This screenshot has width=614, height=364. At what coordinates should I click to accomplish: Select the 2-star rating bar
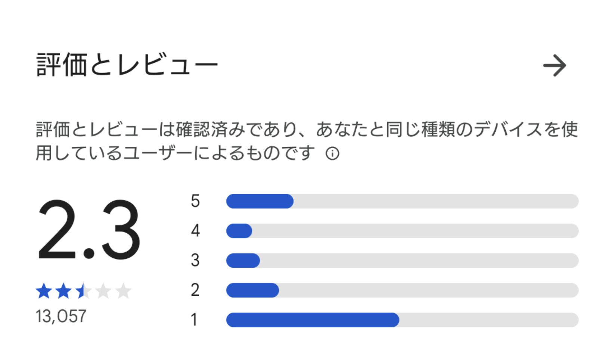pyautogui.click(x=402, y=290)
